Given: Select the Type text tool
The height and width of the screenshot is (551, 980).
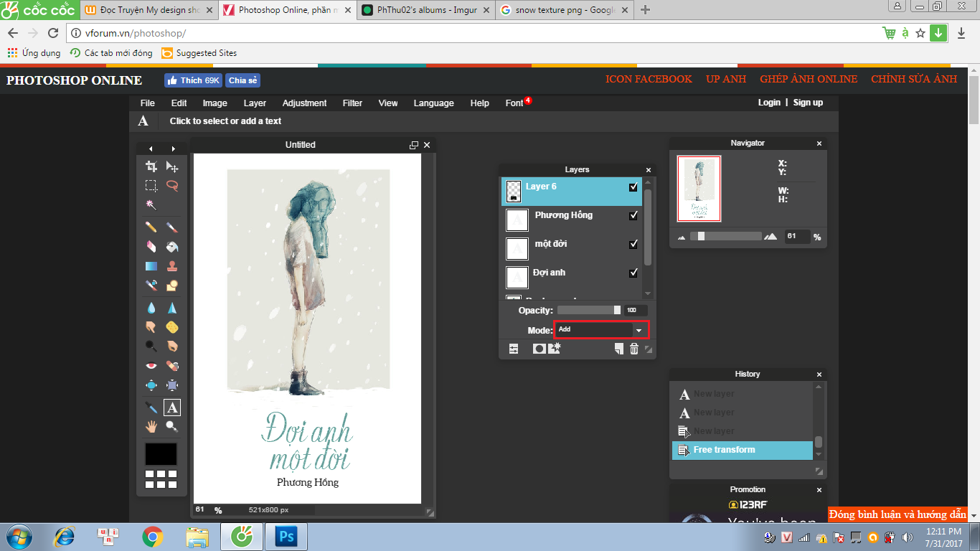Looking at the screenshot, I should 172,408.
